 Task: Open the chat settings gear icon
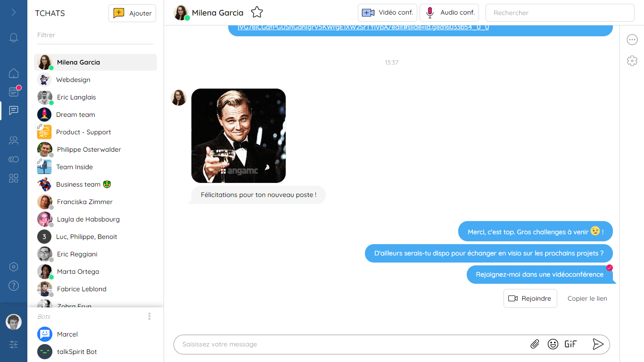click(x=632, y=61)
